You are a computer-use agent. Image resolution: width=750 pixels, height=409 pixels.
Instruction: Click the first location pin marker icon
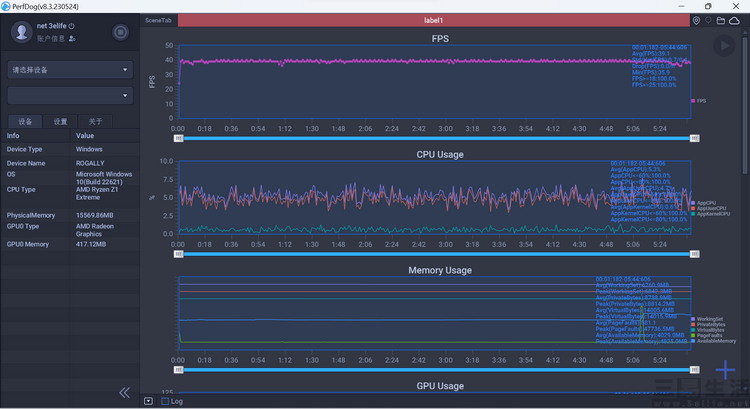pyautogui.click(x=696, y=21)
